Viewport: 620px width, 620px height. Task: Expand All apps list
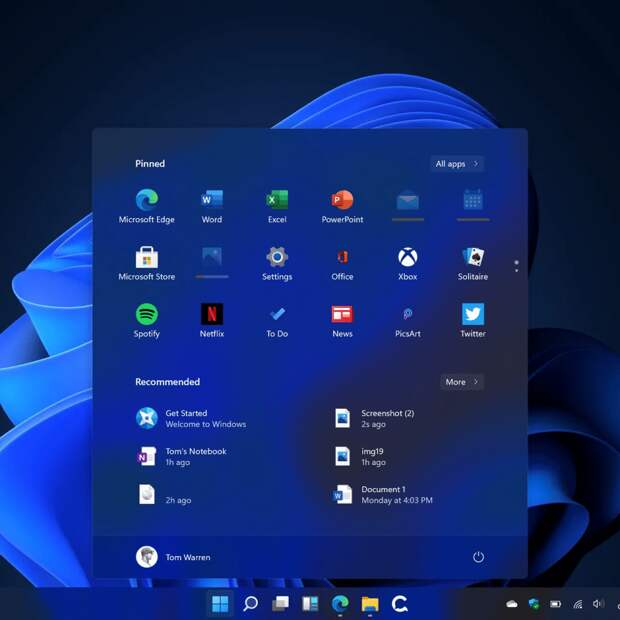tap(457, 164)
